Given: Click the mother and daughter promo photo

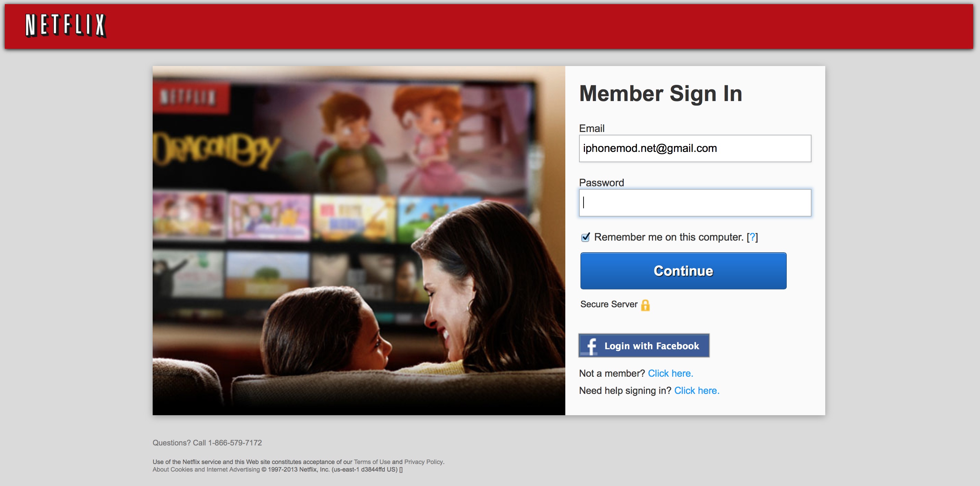Looking at the screenshot, I should 359,240.
